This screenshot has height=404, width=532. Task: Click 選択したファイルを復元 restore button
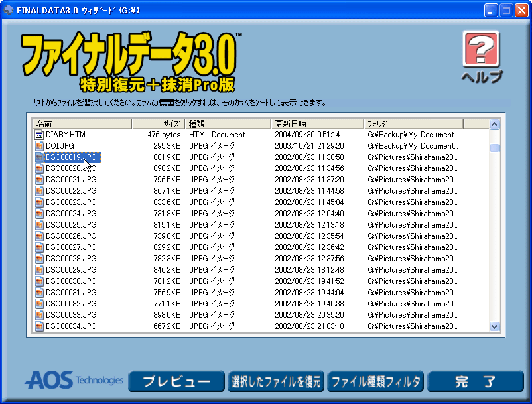[x=276, y=381]
